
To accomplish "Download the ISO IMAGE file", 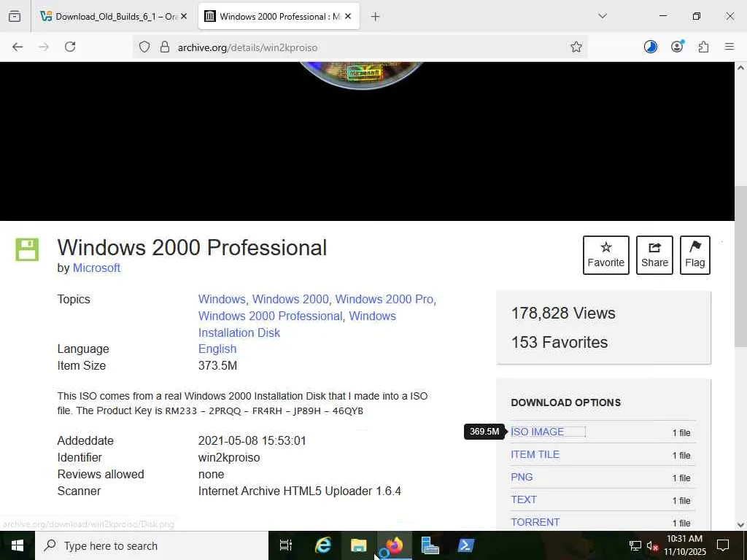I will [538, 432].
